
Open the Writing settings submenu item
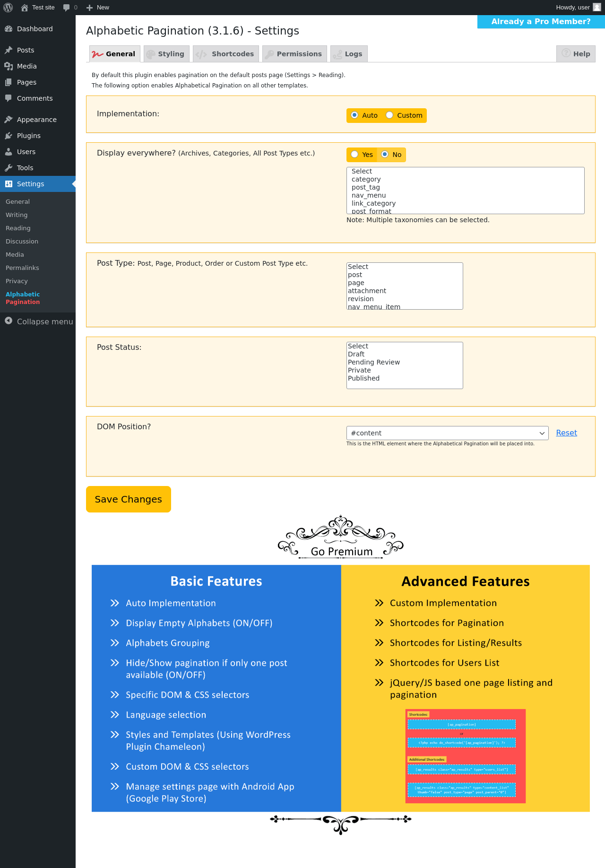coord(17,215)
